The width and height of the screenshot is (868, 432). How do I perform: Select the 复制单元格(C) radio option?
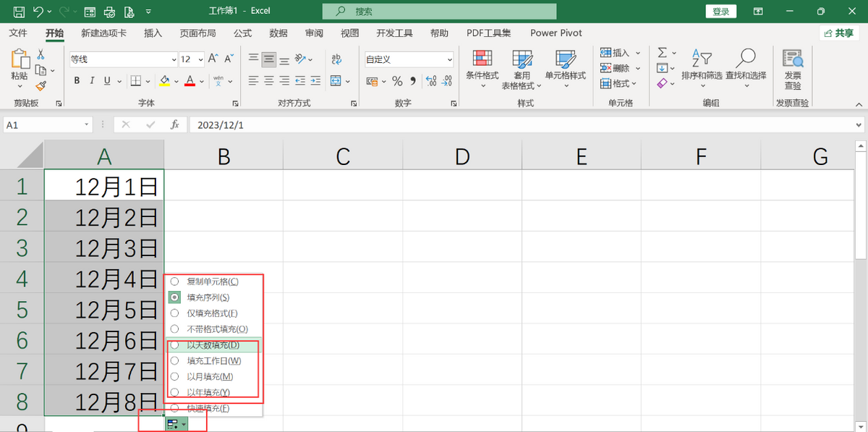[174, 281]
